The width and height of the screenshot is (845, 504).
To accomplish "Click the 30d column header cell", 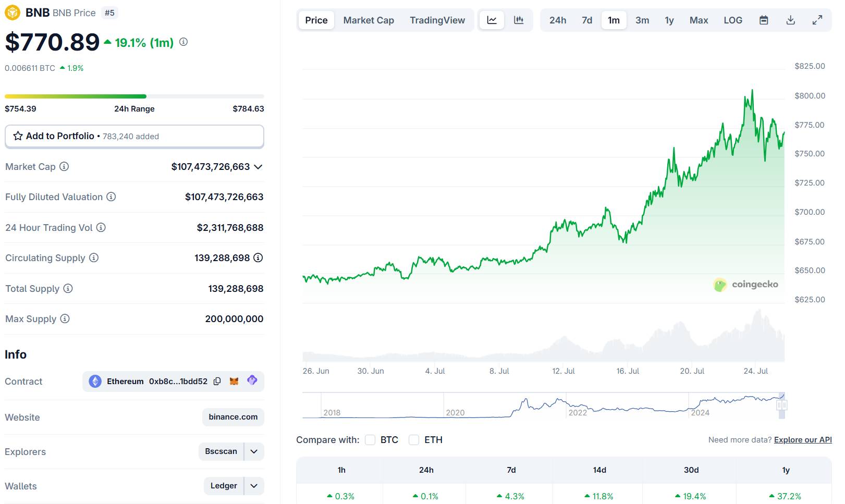I will (691, 470).
